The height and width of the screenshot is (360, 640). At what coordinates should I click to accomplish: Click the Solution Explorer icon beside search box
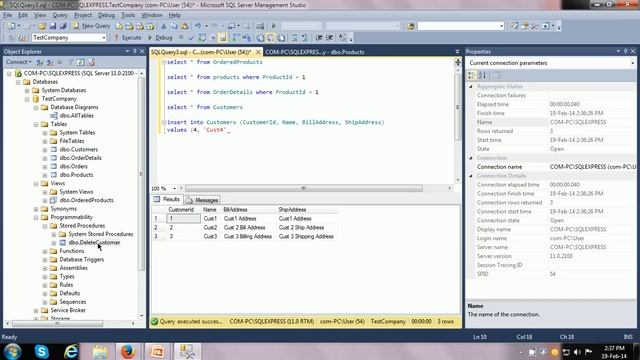[x=514, y=26]
